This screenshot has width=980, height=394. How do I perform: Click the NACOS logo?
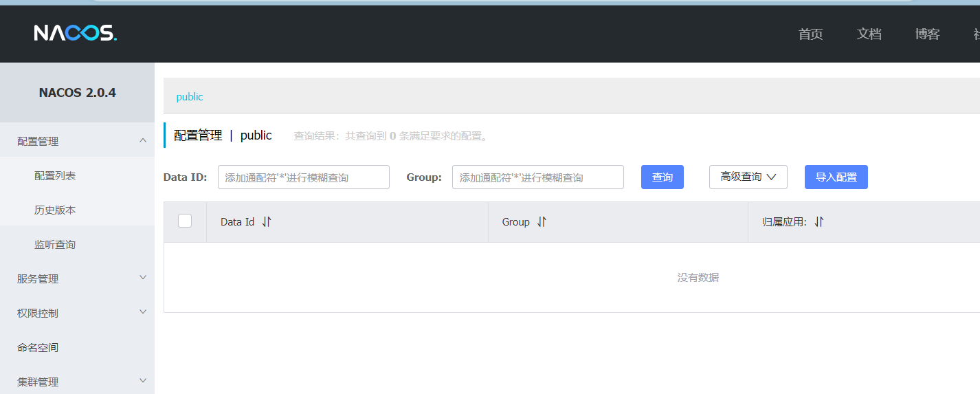point(76,32)
